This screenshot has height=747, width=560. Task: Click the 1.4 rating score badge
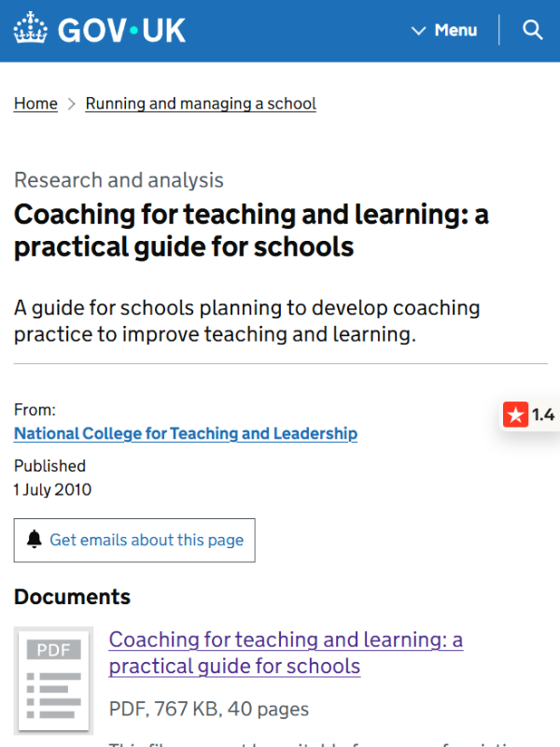pos(543,415)
